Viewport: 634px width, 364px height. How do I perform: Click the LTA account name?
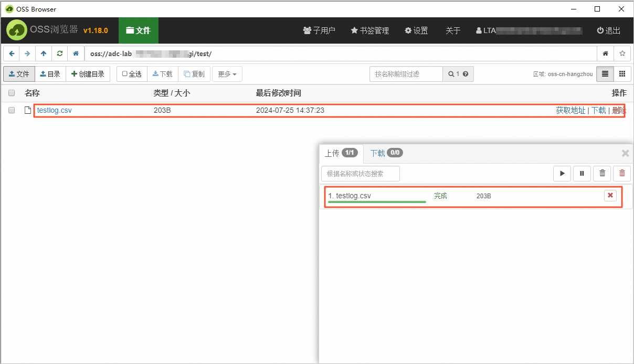coord(529,30)
